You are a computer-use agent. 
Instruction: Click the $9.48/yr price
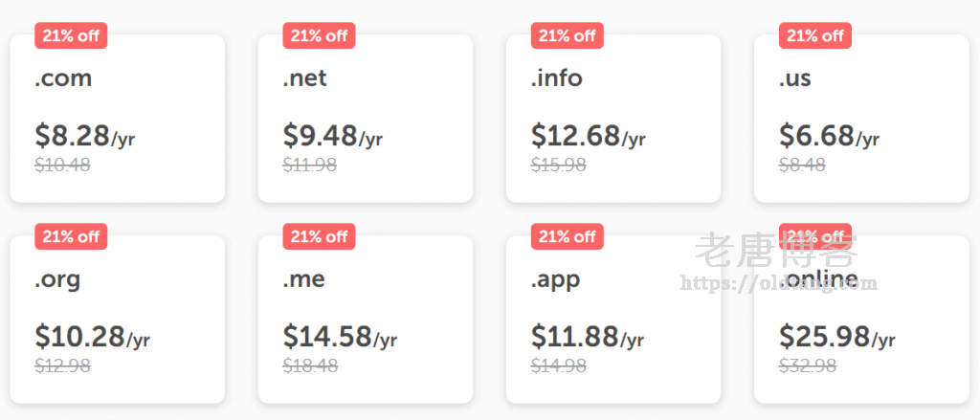coord(332,137)
